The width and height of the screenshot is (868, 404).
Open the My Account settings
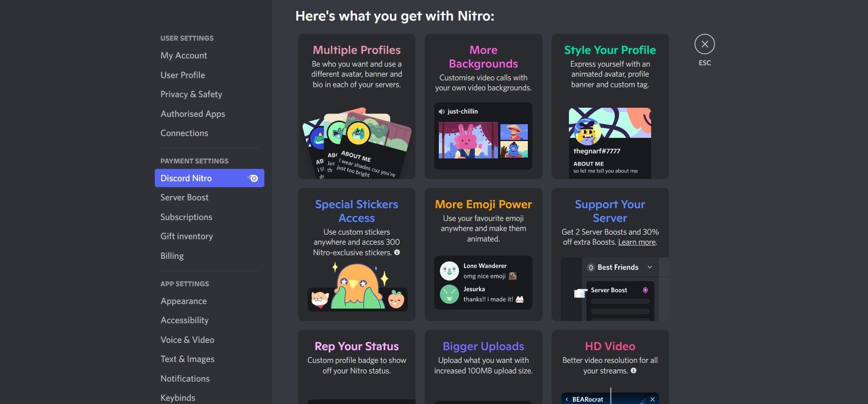pos(184,55)
